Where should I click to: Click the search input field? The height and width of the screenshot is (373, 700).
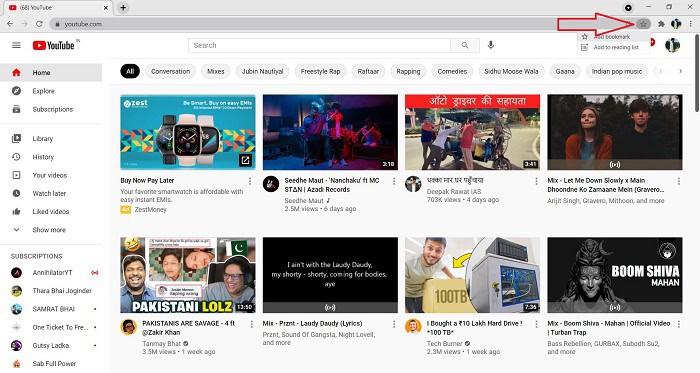pos(319,45)
